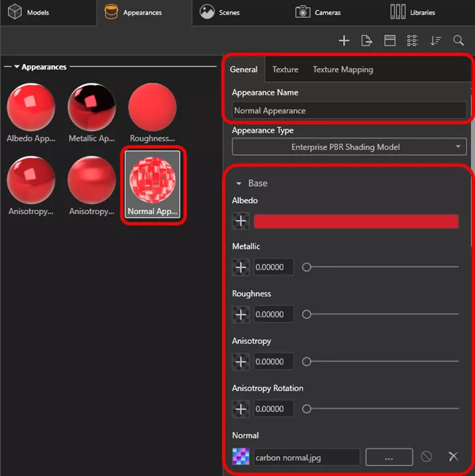Add a texture to the Anisotropy Rotation parameter

(x=241, y=409)
